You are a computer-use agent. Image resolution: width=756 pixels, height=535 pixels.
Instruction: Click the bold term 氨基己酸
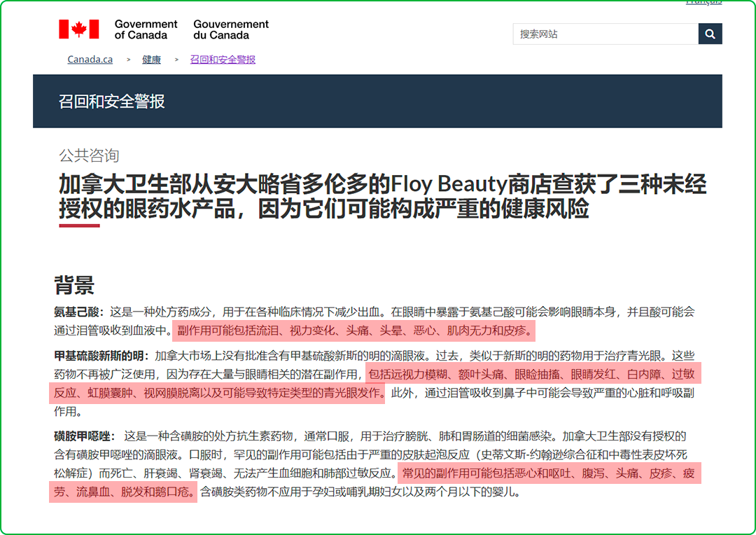(x=78, y=312)
